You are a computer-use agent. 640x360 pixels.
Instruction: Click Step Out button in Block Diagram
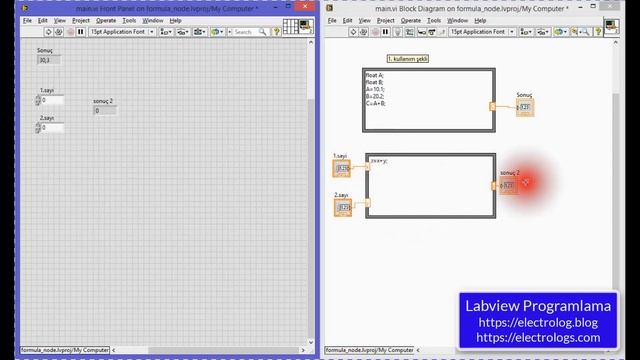(441, 32)
